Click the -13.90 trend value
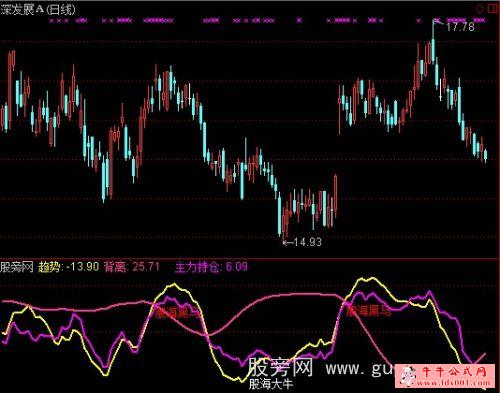The image size is (500, 393). coord(83,267)
